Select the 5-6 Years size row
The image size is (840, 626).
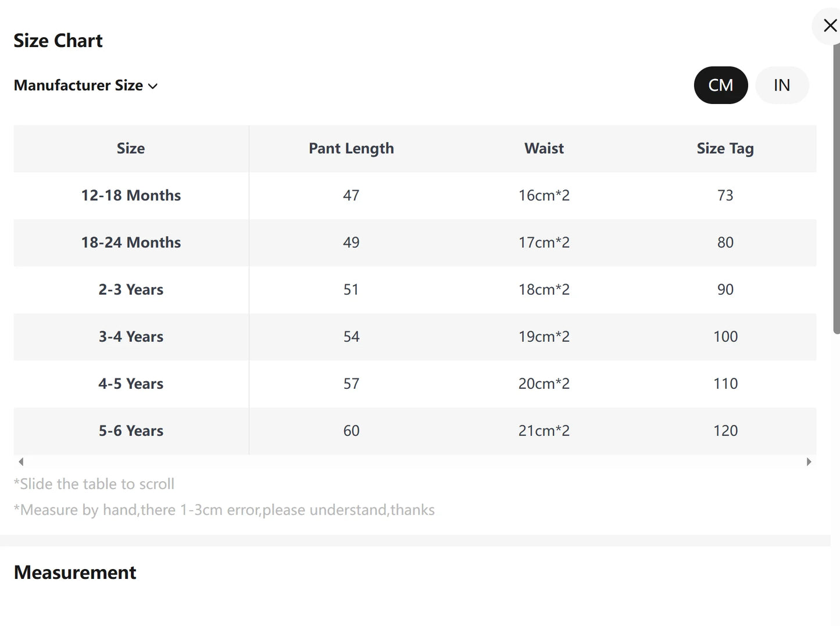pos(131,431)
